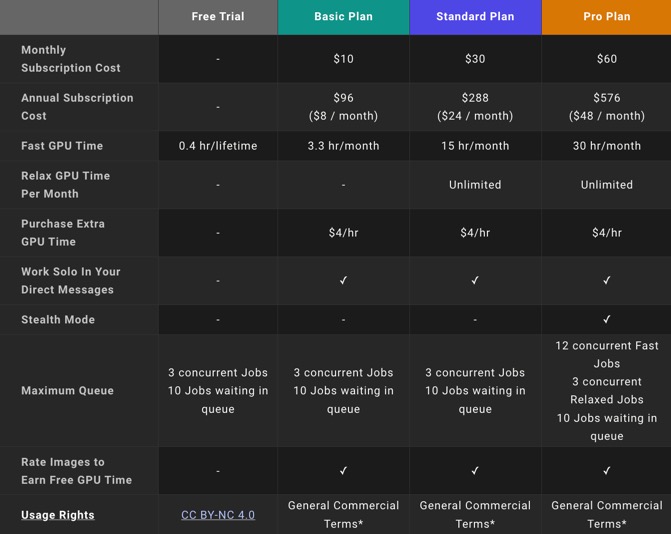This screenshot has width=671, height=534.
Task: Click Standard Plan Rate Images checkmark
Action: 475,471
